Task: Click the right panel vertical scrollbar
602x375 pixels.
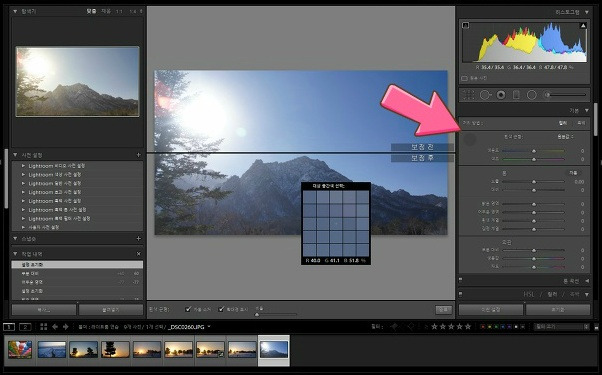Action: tap(595, 119)
